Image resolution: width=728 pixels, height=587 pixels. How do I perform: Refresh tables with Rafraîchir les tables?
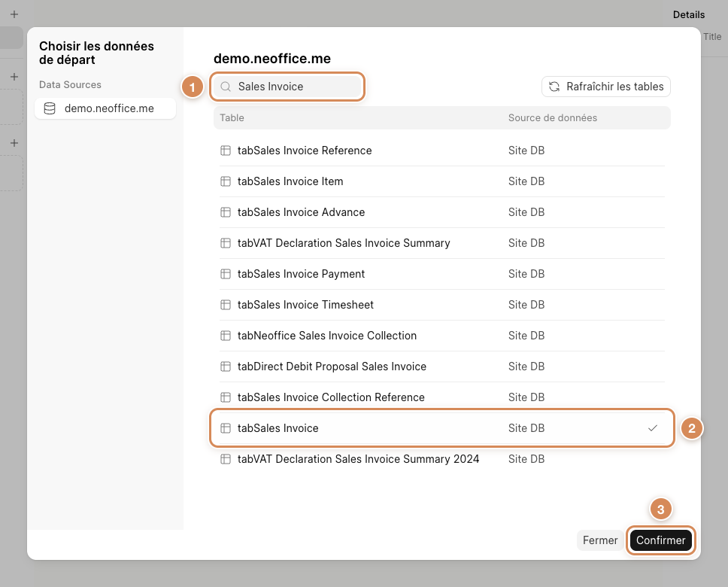tap(606, 87)
